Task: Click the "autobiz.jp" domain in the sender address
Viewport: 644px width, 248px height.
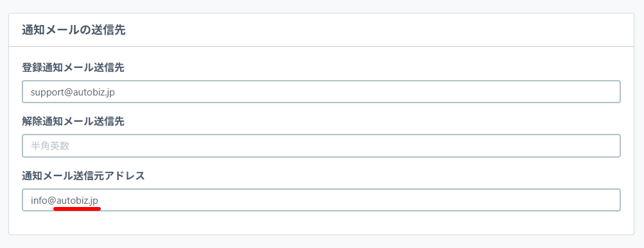Action: pos(78,201)
